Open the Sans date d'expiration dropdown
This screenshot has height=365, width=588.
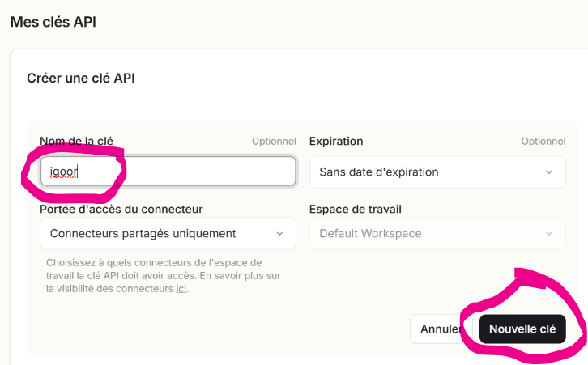point(437,172)
